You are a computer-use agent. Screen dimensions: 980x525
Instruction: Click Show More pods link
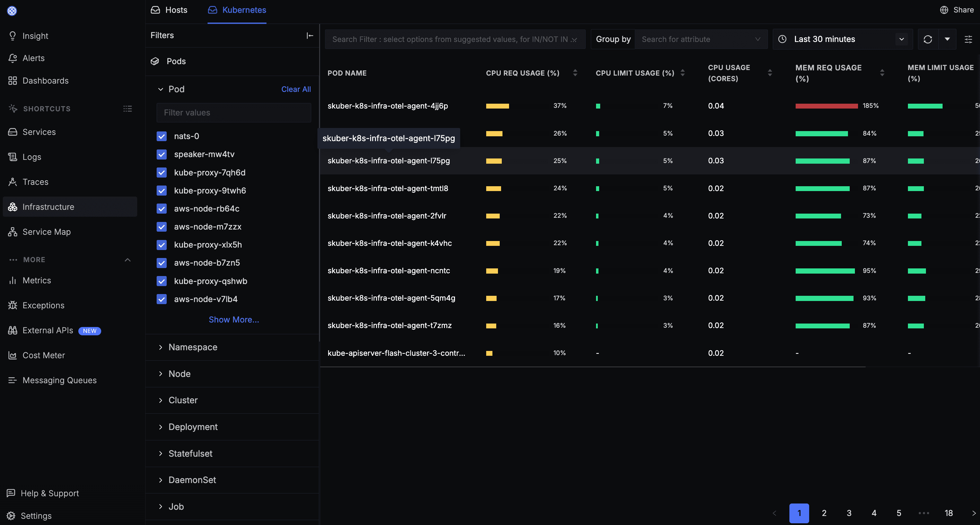click(x=234, y=320)
